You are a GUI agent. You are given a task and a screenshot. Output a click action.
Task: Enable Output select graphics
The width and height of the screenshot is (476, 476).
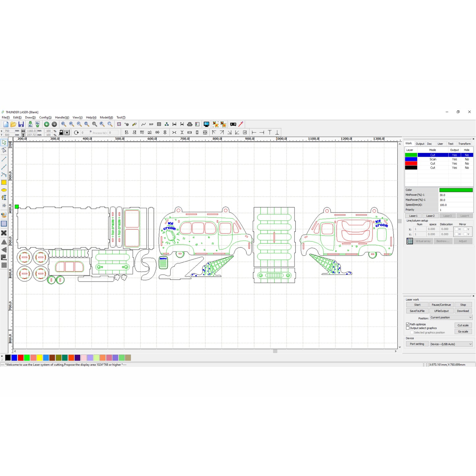point(408,328)
